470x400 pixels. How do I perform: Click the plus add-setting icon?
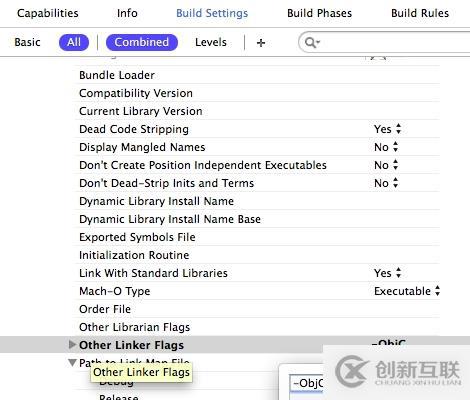[261, 43]
